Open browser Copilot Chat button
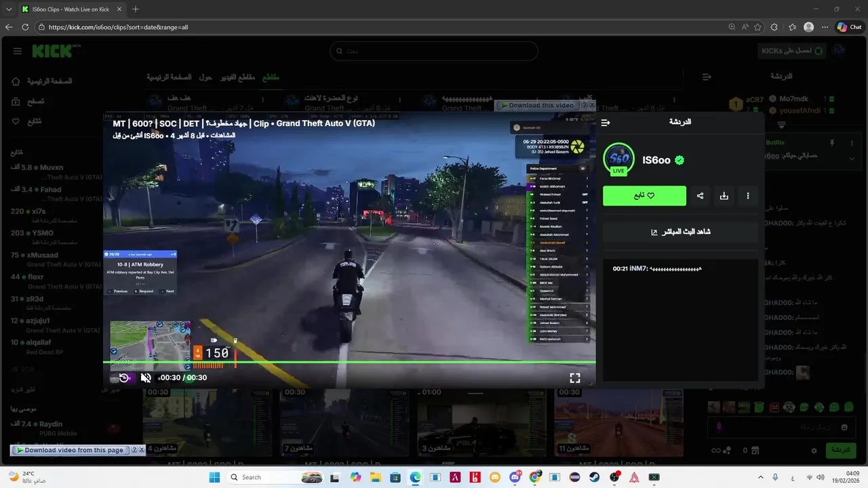 849,27
